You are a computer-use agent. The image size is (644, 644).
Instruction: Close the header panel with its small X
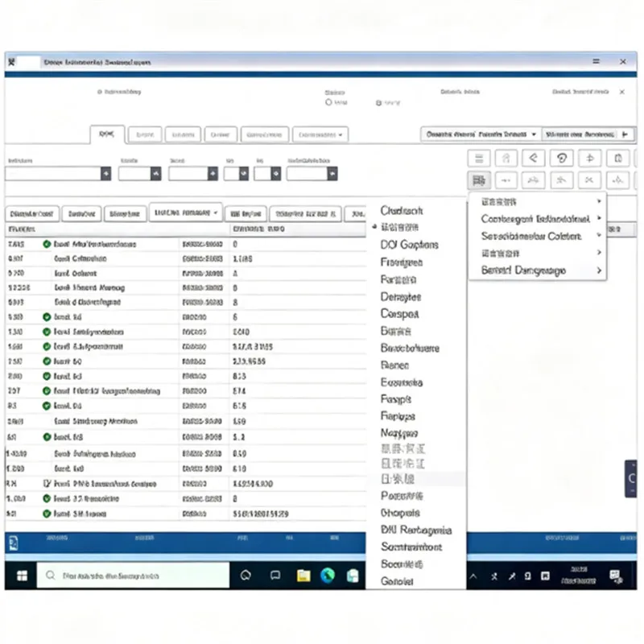[622, 92]
